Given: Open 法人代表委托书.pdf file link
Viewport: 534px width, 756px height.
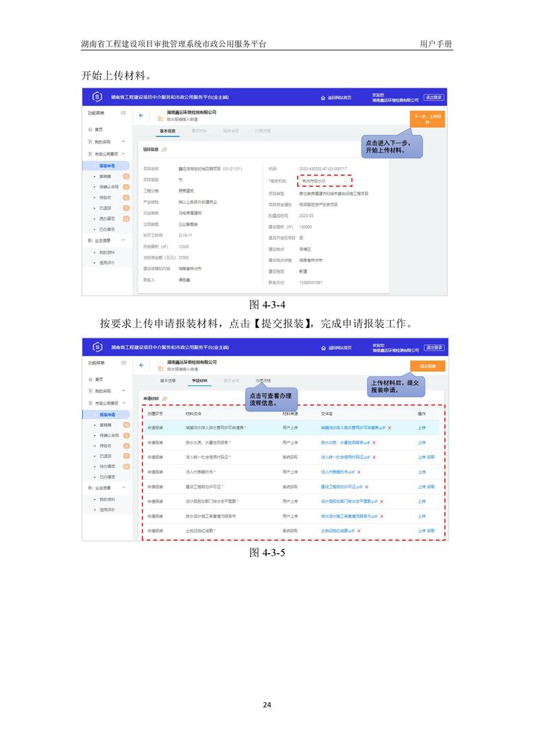Looking at the screenshot, I should click(x=337, y=472).
